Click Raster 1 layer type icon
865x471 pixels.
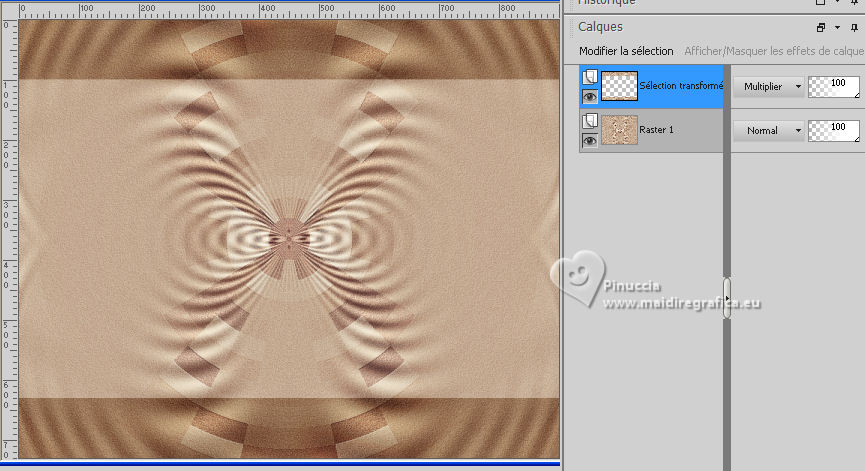pos(590,120)
